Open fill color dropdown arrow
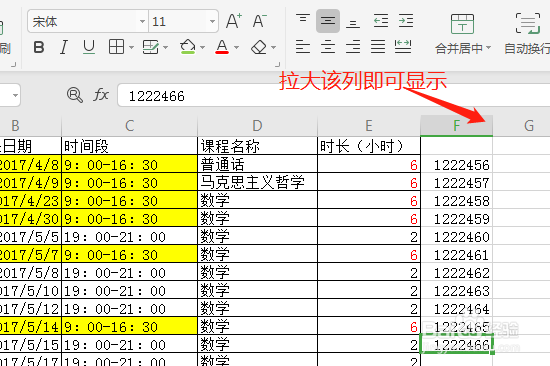Viewport: 550px width, 366px height. click(202, 47)
